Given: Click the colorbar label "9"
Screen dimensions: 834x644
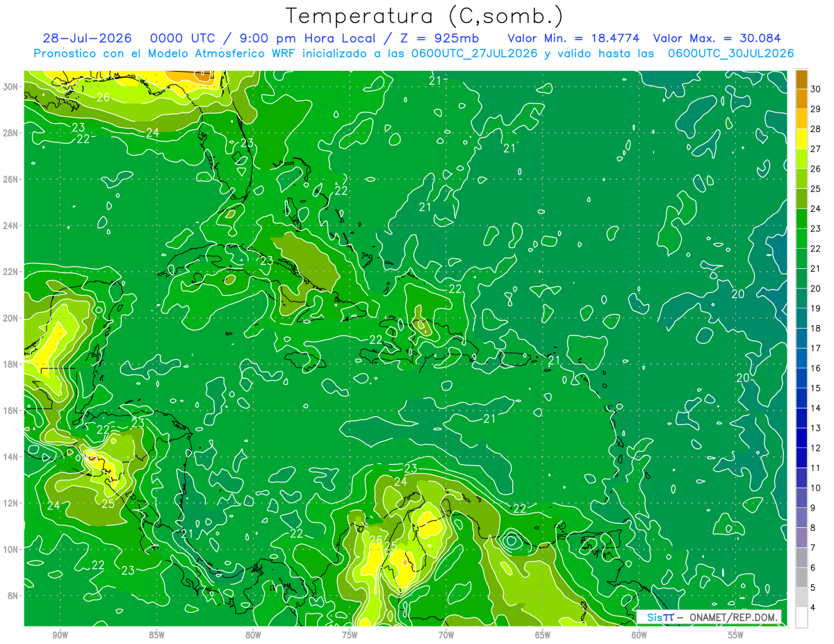Looking at the screenshot, I should pyautogui.click(x=814, y=508).
